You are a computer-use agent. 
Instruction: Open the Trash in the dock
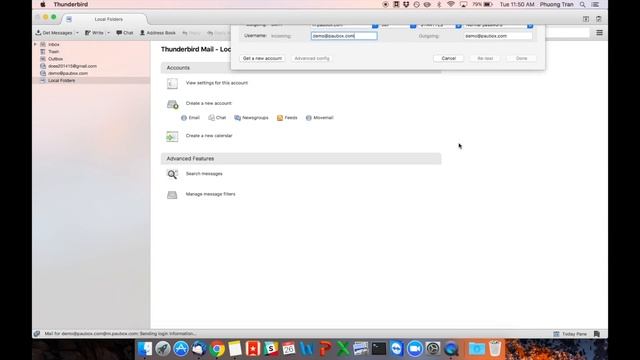[495, 349]
